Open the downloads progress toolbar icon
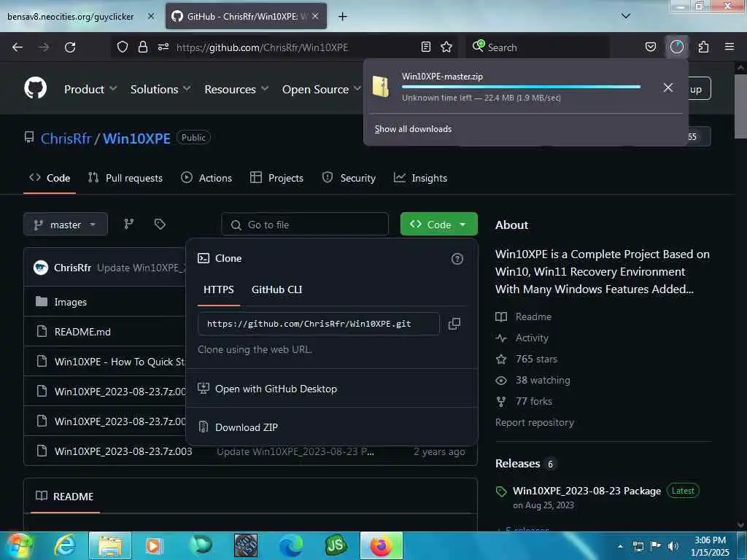This screenshot has height=560, width=747. tap(676, 47)
